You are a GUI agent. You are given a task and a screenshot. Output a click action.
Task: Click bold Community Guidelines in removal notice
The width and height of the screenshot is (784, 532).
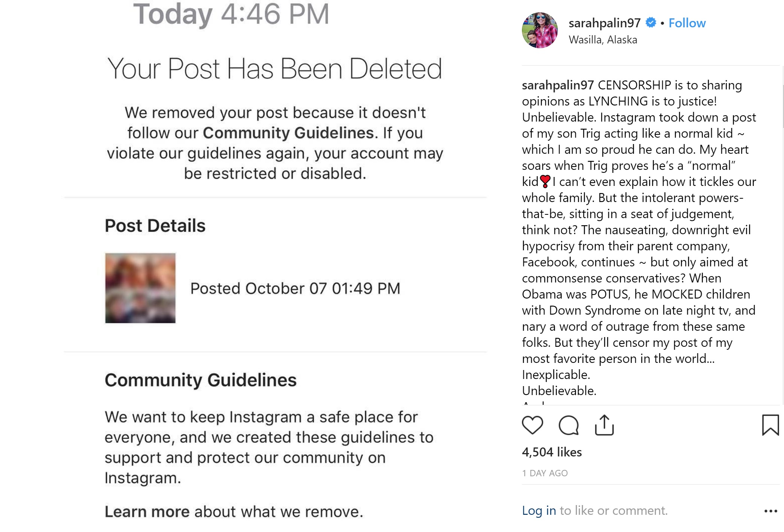click(288, 133)
